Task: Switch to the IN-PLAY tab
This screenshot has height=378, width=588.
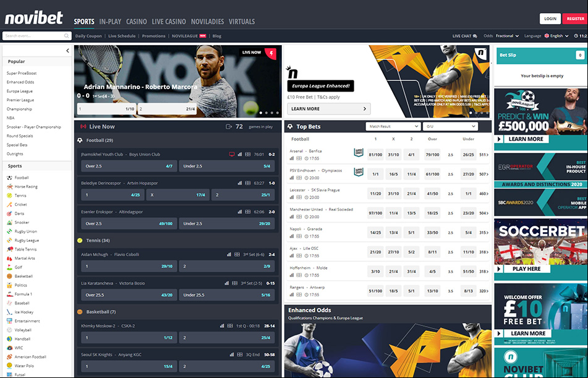Action: coord(110,22)
